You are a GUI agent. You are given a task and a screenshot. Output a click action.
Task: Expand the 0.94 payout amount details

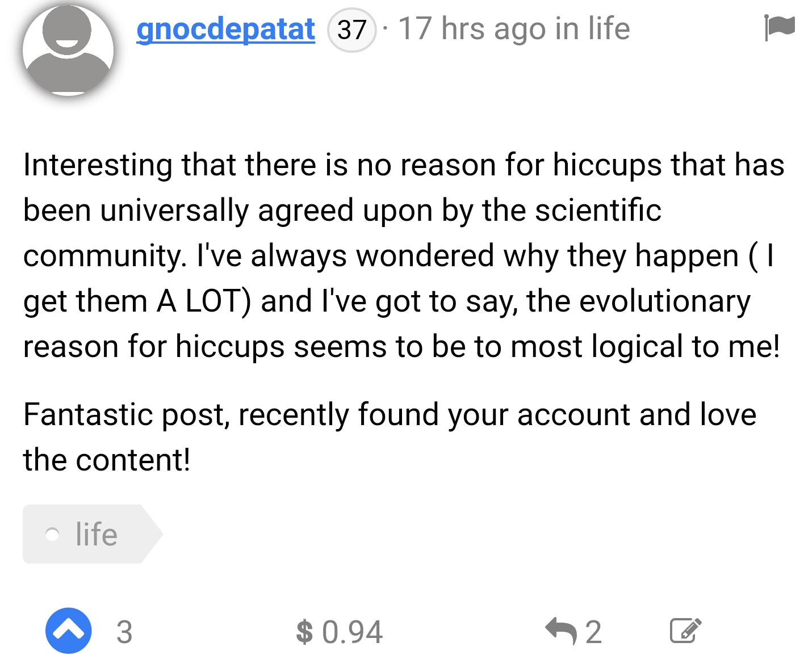[x=352, y=632]
